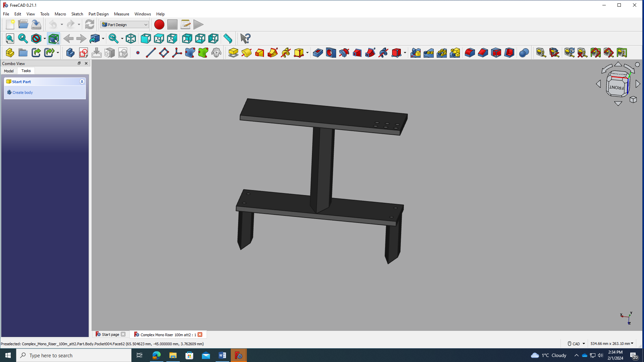Screen dimensions: 644x362
Task: Select the Pad tool
Action: pyautogui.click(x=233, y=53)
